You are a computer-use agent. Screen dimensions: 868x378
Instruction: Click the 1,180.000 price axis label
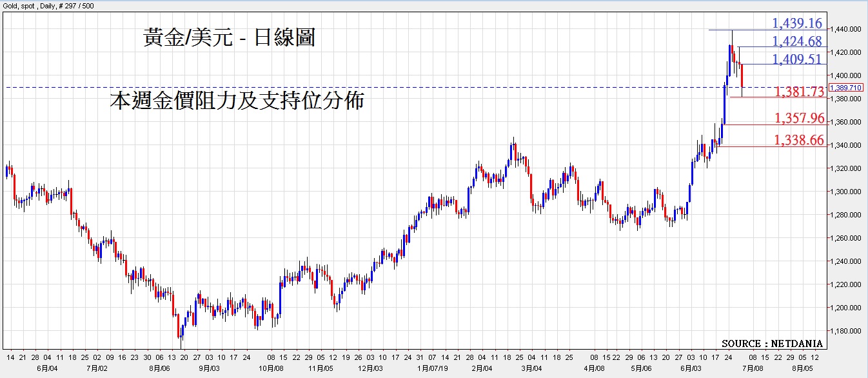(846, 331)
